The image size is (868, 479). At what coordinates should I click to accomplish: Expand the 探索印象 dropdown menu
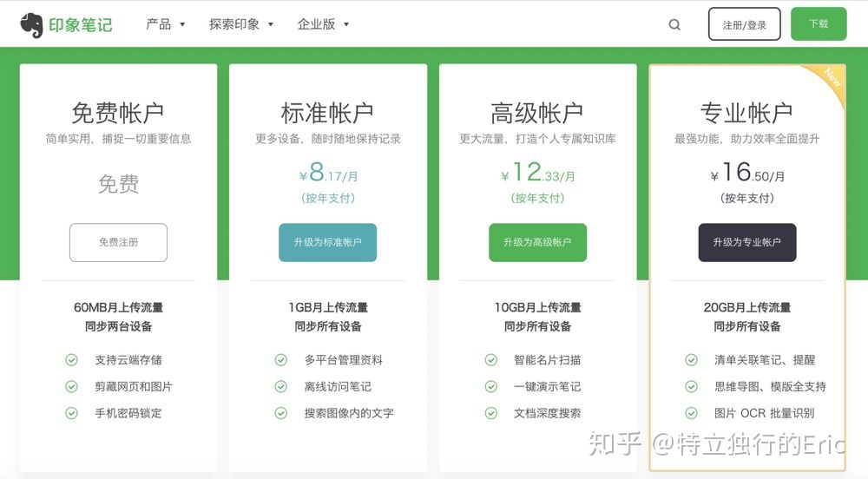[240, 24]
